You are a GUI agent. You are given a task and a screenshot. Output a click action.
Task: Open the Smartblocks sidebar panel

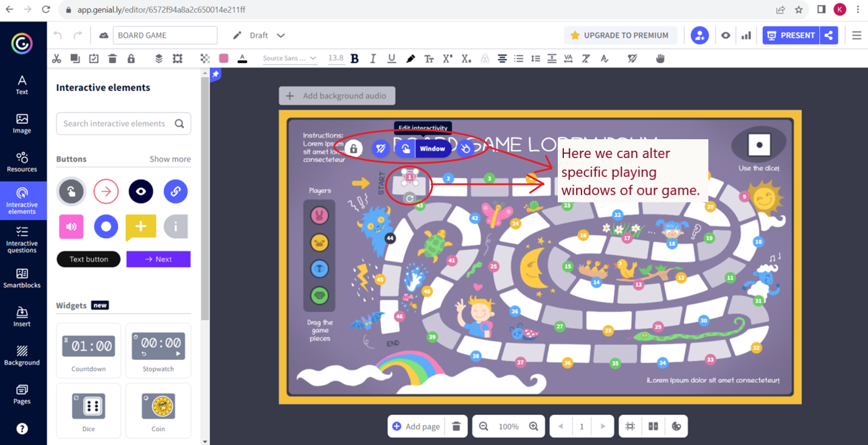tap(22, 278)
